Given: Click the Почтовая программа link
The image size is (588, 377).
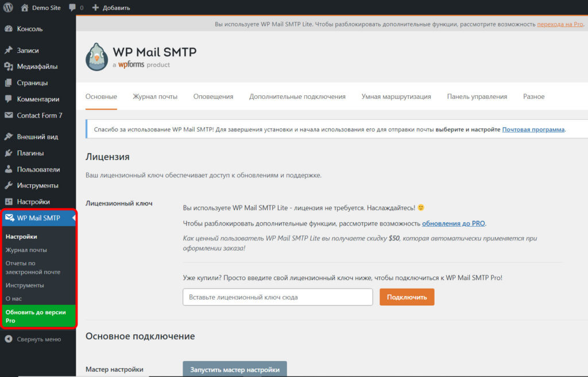Looking at the screenshot, I should (533, 130).
